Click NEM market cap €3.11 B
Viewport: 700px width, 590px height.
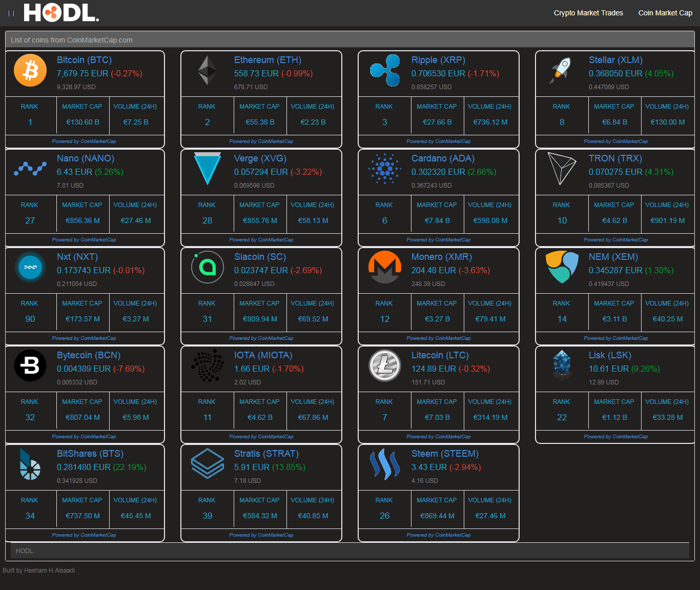click(614, 319)
